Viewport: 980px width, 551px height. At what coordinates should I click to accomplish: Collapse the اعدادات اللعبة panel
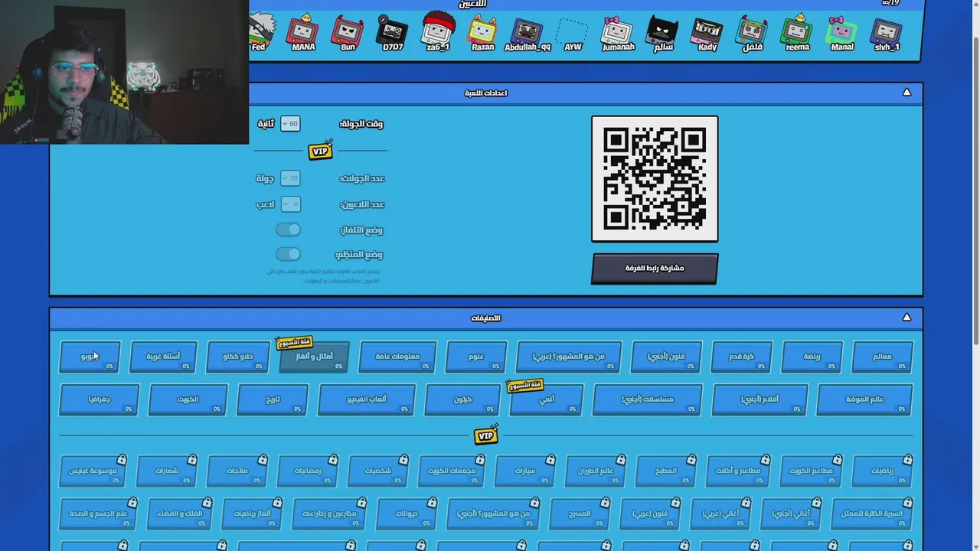(906, 93)
